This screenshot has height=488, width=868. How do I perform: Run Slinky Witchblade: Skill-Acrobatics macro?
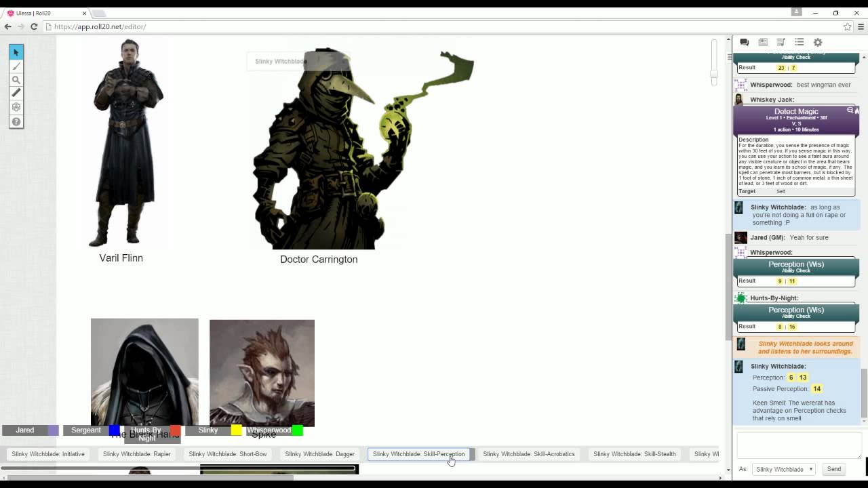tap(529, 454)
